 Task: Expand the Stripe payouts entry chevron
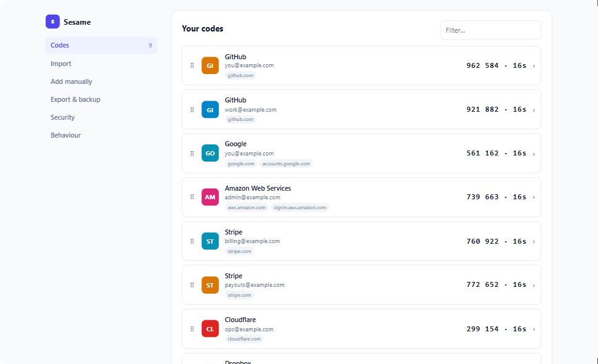coord(534,285)
